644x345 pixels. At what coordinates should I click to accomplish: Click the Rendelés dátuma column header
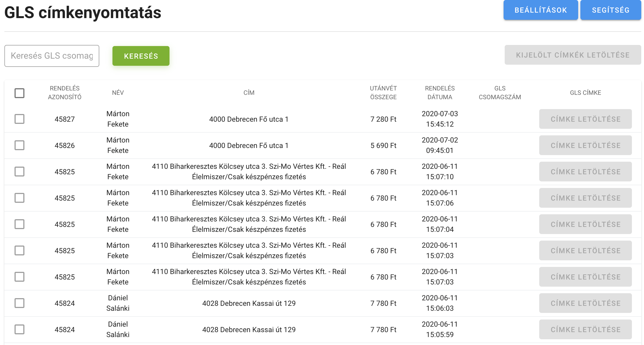click(x=440, y=93)
